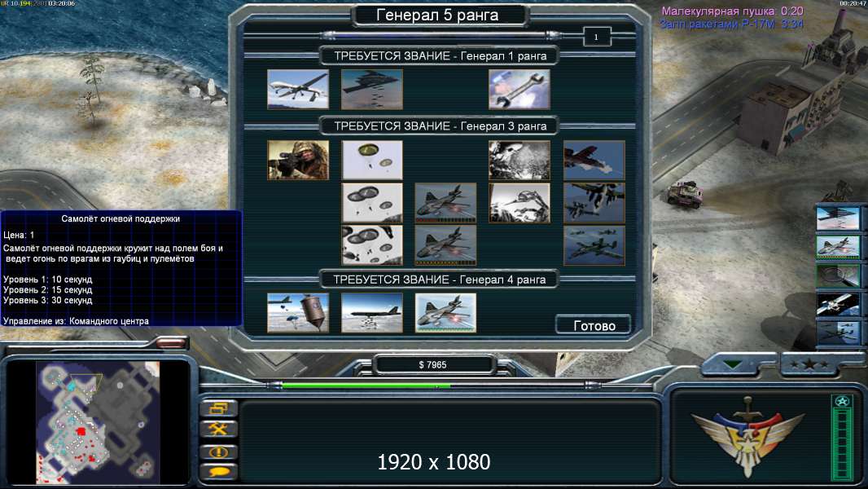Expand the green arrow shortcut bar toggle

point(732,365)
